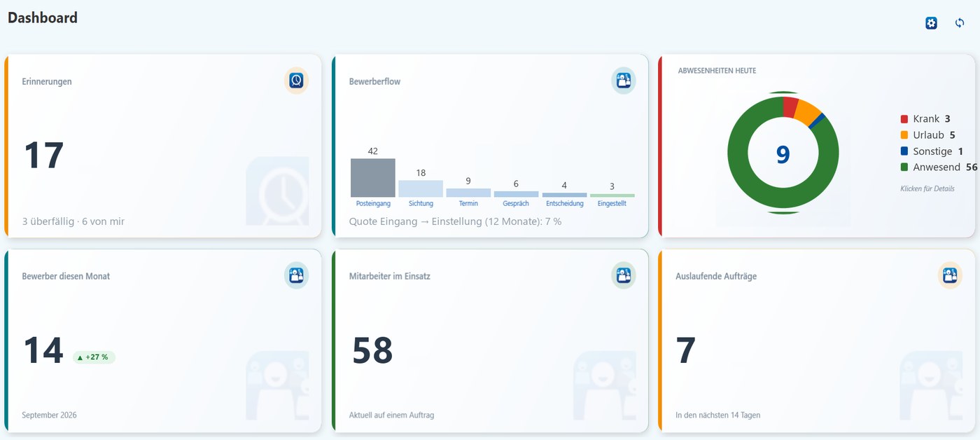
Task: Click the Auslaufende Aufträge count 7
Action: 686,350
